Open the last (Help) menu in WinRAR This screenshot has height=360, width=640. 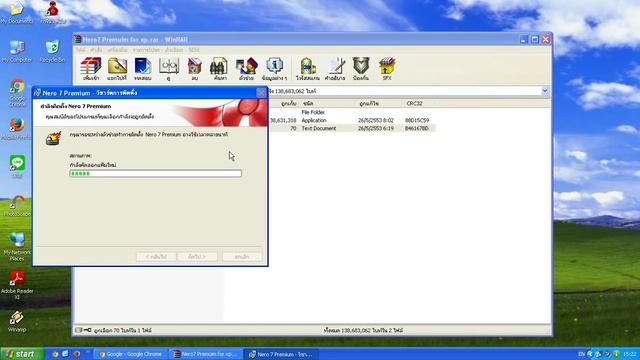pos(194,50)
